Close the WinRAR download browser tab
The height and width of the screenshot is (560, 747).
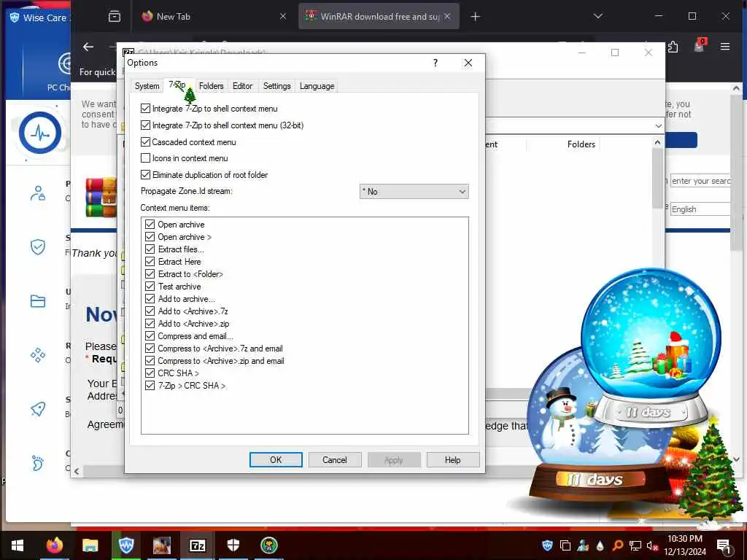tap(447, 16)
